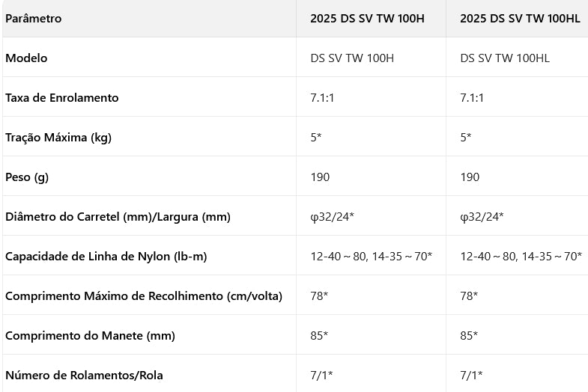Viewport: 588px width, 392px height.
Task: Click Capacidade de Linha de Nylon label
Action: click(106, 256)
